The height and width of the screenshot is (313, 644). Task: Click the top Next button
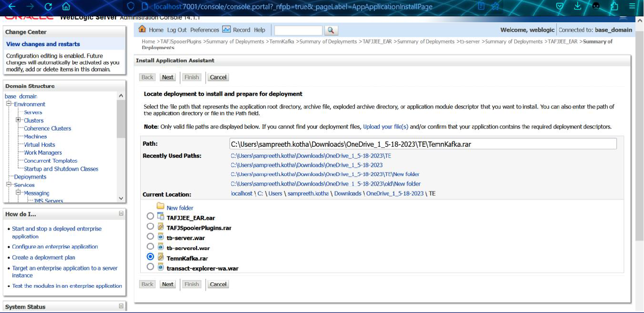pos(167,77)
